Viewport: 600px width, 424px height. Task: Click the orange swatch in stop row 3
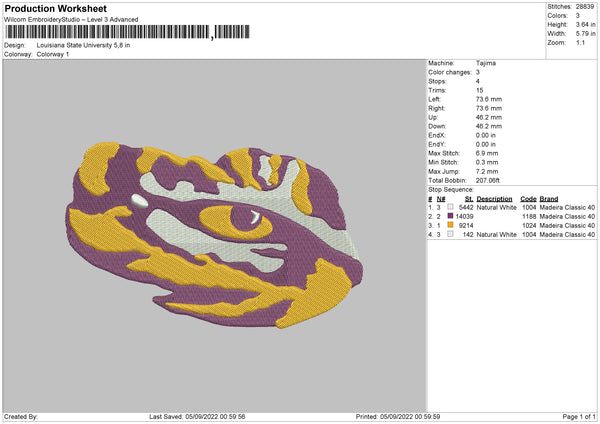pyautogui.click(x=450, y=225)
